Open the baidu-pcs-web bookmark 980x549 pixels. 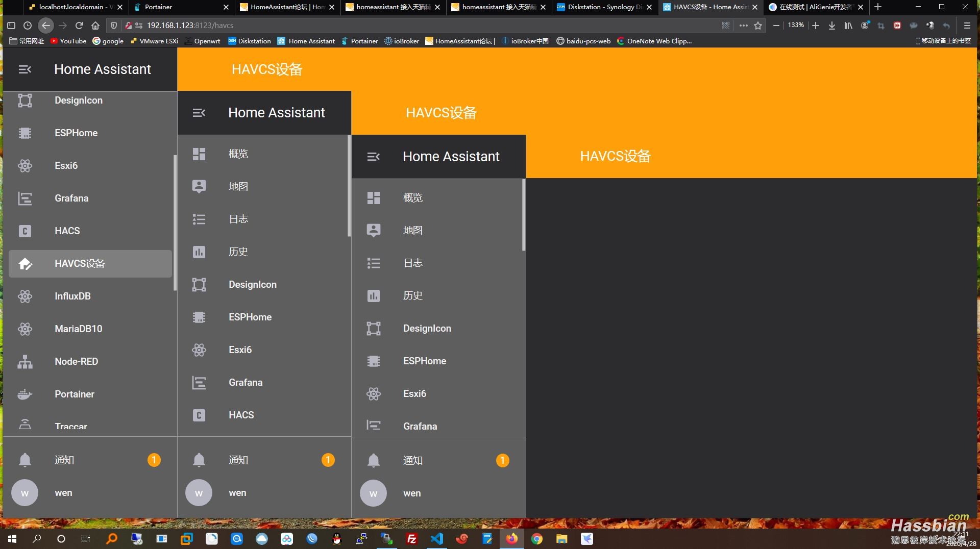pos(583,41)
